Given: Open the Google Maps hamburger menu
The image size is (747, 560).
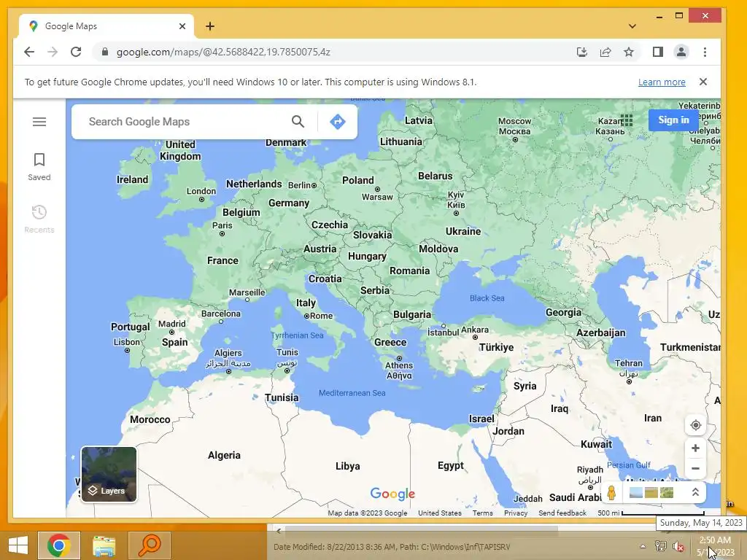Looking at the screenshot, I should pos(39,122).
